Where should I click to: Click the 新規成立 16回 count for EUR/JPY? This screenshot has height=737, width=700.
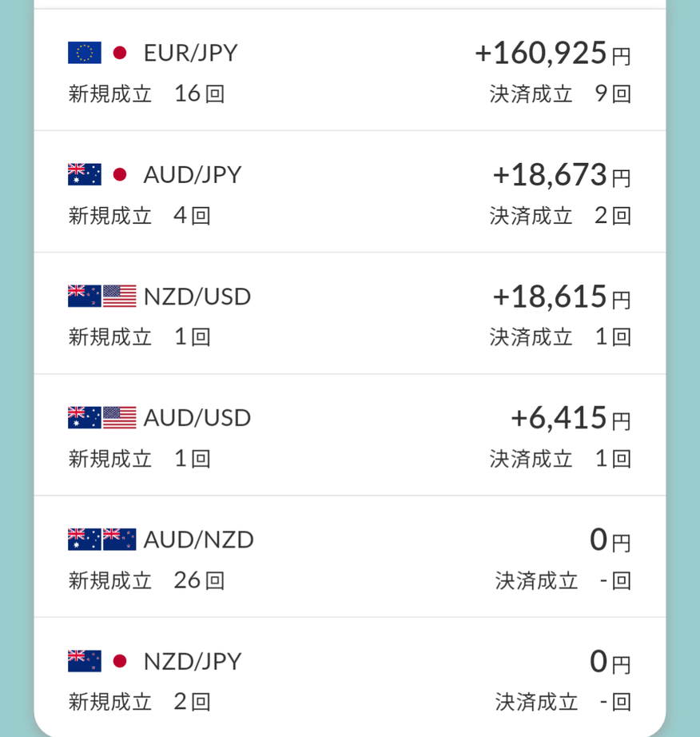click(147, 94)
